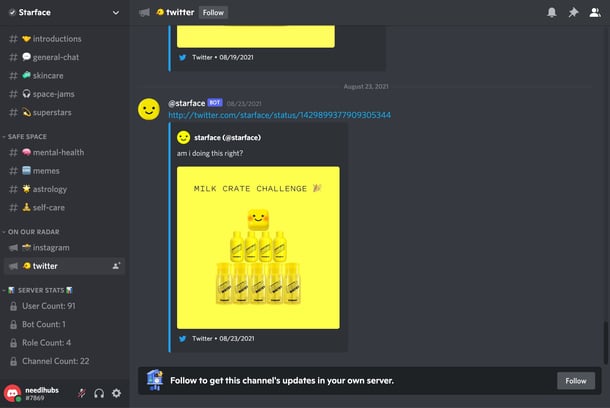
Task: Open user settings gear icon
Action: click(x=116, y=393)
